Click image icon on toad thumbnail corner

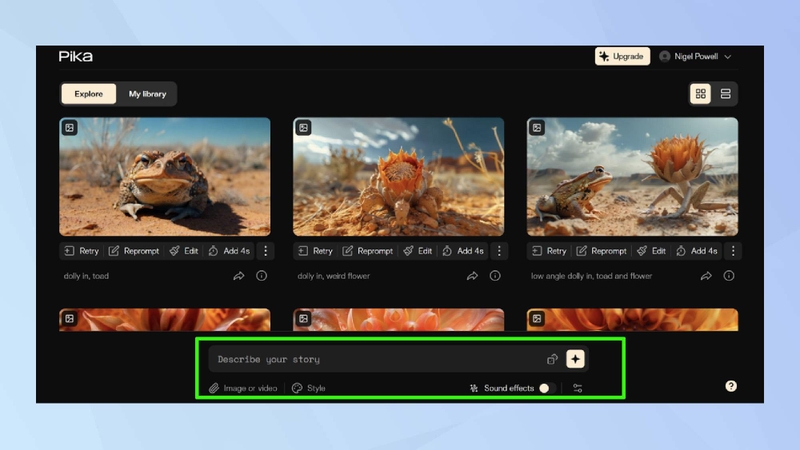[69, 128]
